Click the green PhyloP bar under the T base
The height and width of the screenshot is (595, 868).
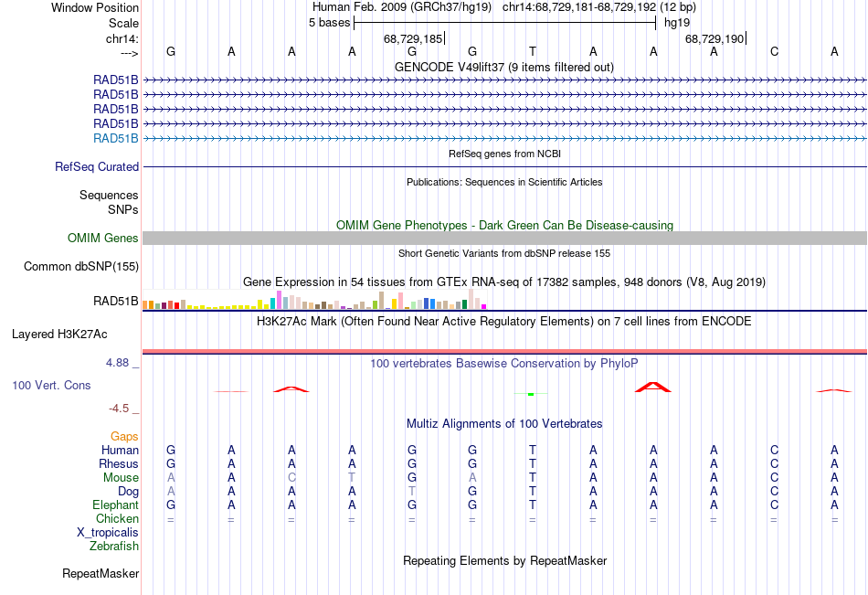[531, 394]
